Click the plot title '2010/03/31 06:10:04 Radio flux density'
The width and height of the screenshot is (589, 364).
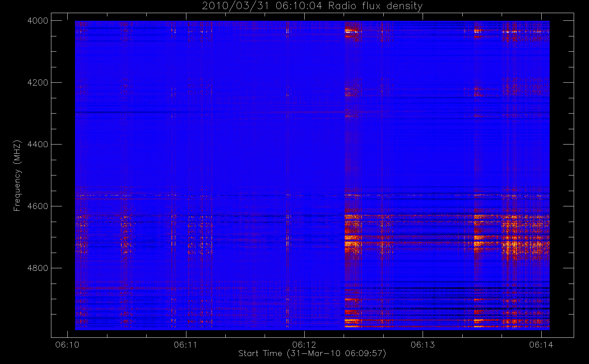[x=312, y=6]
